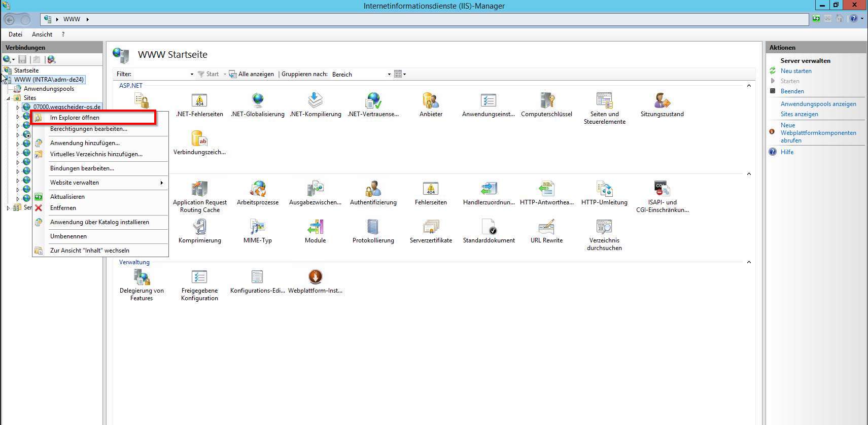This screenshot has height=425, width=868.
Task: Open the Datei menu
Action: click(x=15, y=34)
